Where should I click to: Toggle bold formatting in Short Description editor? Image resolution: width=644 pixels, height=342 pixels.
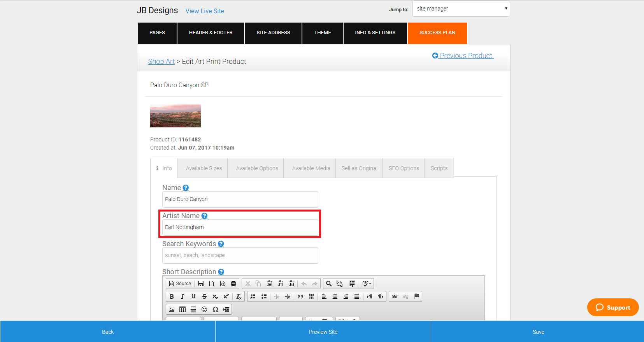tap(172, 296)
